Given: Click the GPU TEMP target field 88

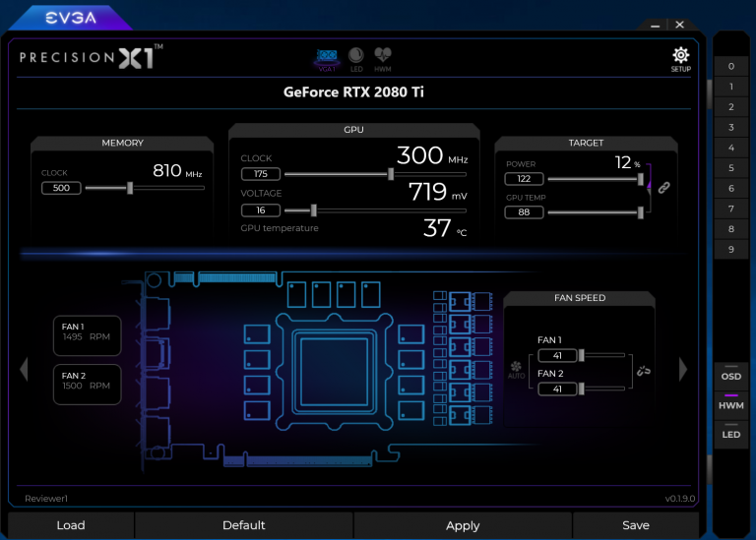Looking at the screenshot, I should (524, 211).
